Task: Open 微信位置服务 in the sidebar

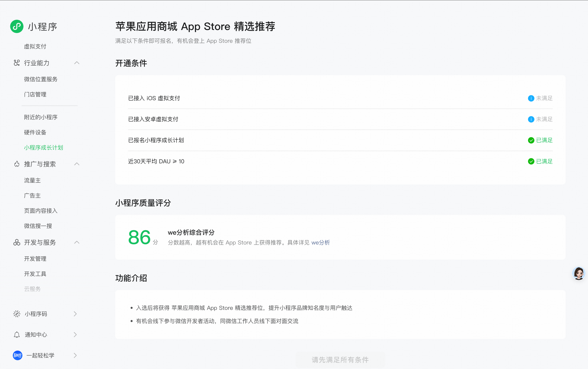Action: 41,79
